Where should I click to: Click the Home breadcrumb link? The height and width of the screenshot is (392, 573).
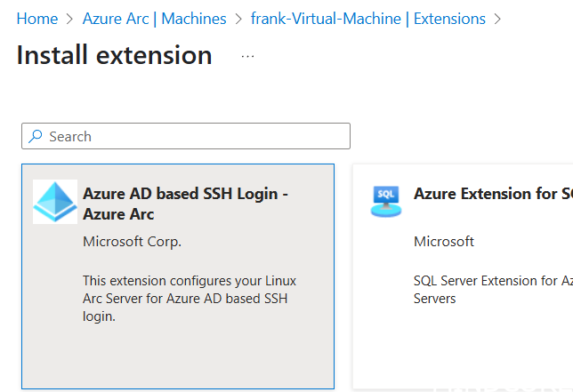coord(36,19)
